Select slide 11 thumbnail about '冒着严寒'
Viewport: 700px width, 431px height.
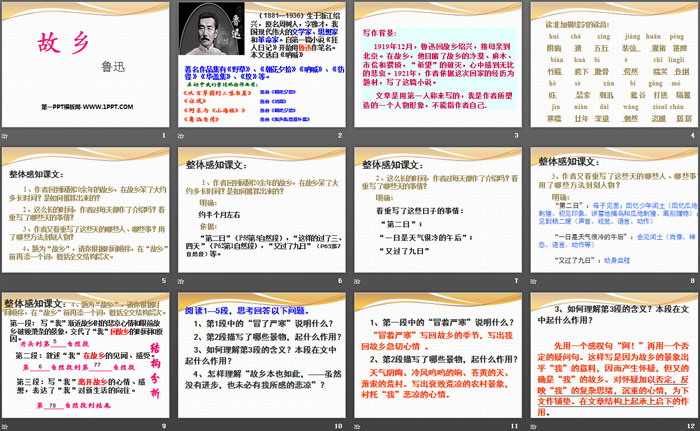tap(438, 356)
